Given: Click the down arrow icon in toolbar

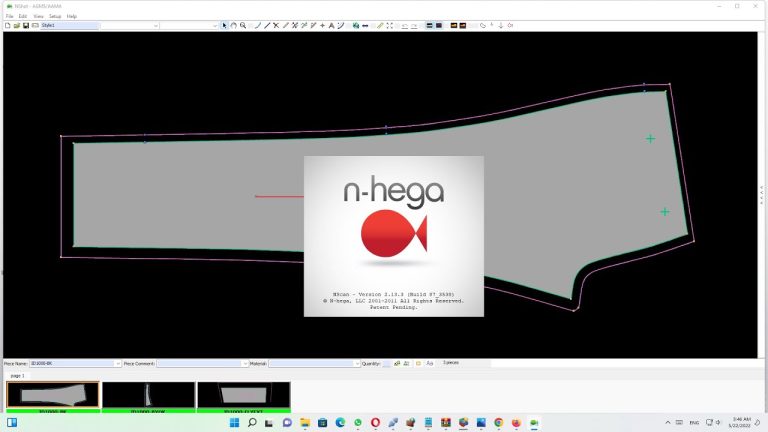Looking at the screenshot, I should (x=501, y=25).
